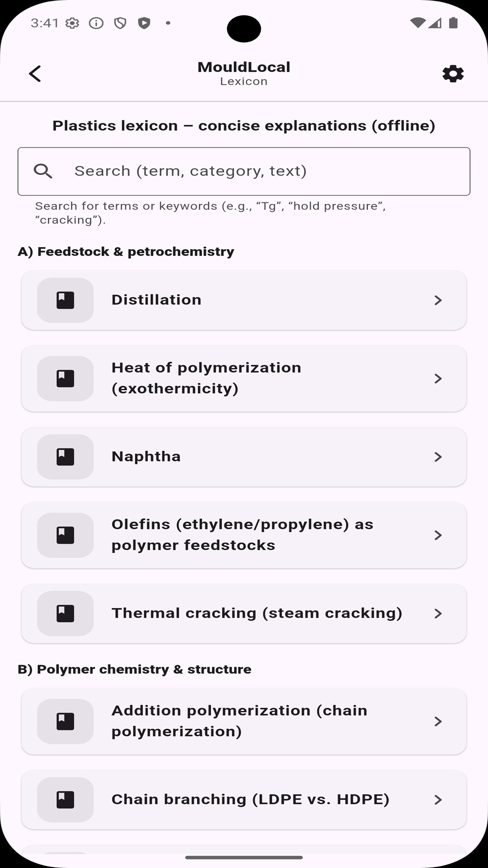Expand the Thermal cracking chevron

(437, 613)
